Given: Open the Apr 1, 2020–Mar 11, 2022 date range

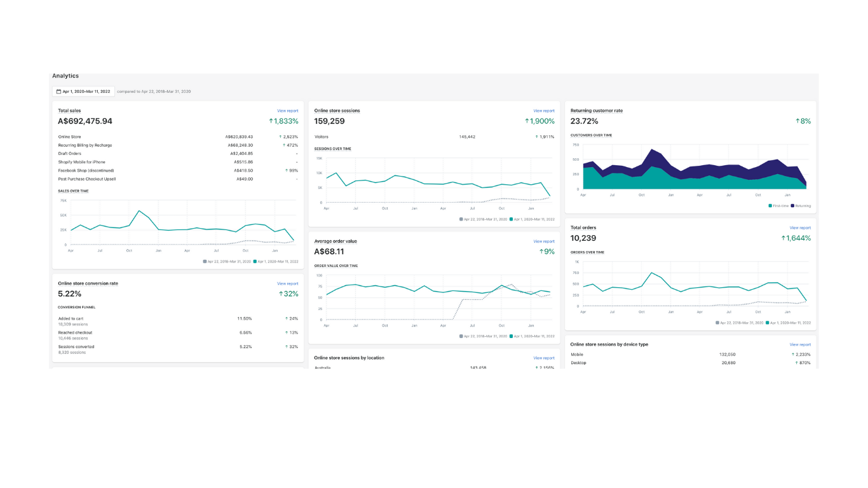Looking at the screenshot, I should [86, 91].
